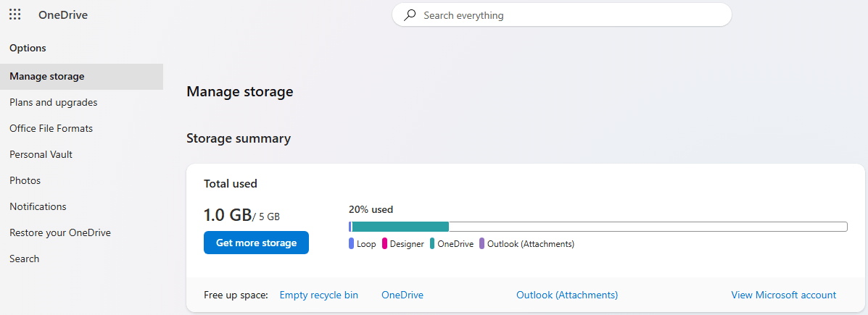Viewport: 868px width, 315px height.
Task: Click the storage usage progress bar
Action: click(598, 227)
